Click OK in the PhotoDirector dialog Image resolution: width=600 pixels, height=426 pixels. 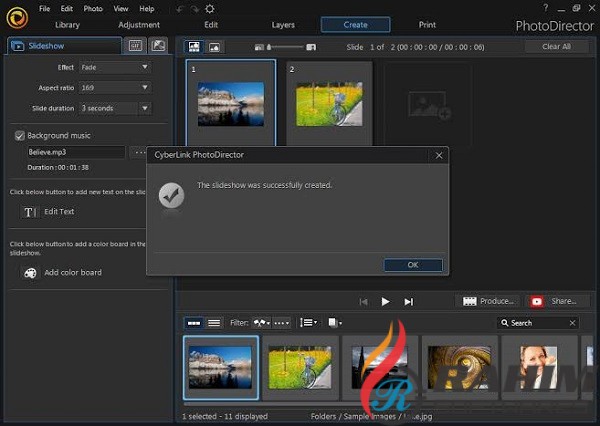coord(412,265)
